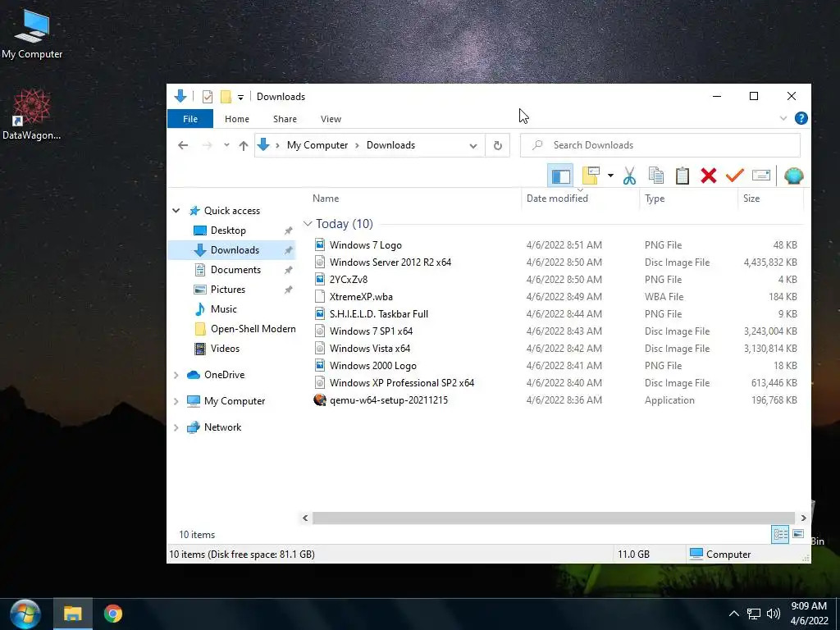
Task: Open dropdown arrow beside New Folder icon
Action: click(x=610, y=176)
